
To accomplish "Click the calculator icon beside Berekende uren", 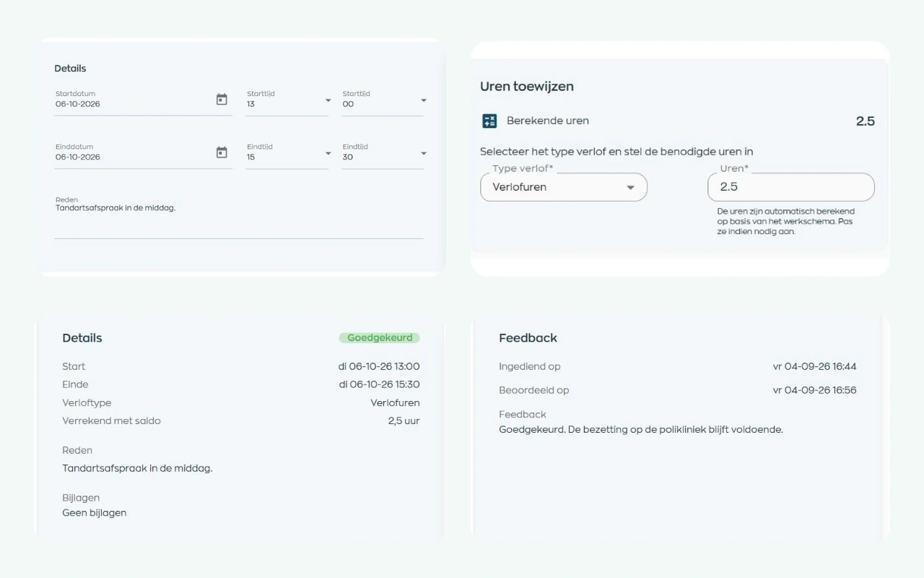I will (x=489, y=121).
